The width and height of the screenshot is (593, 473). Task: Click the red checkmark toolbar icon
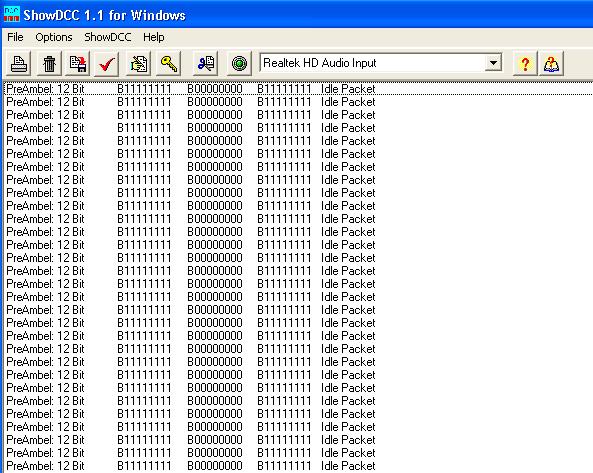tap(106, 64)
